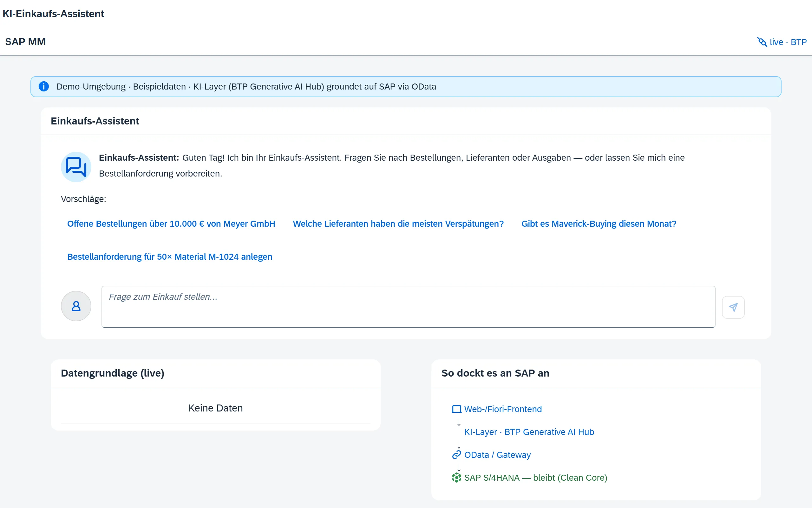This screenshot has width=812, height=508.
Task: Click the So dockt es an SAP an heading
Action: (x=495, y=373)
